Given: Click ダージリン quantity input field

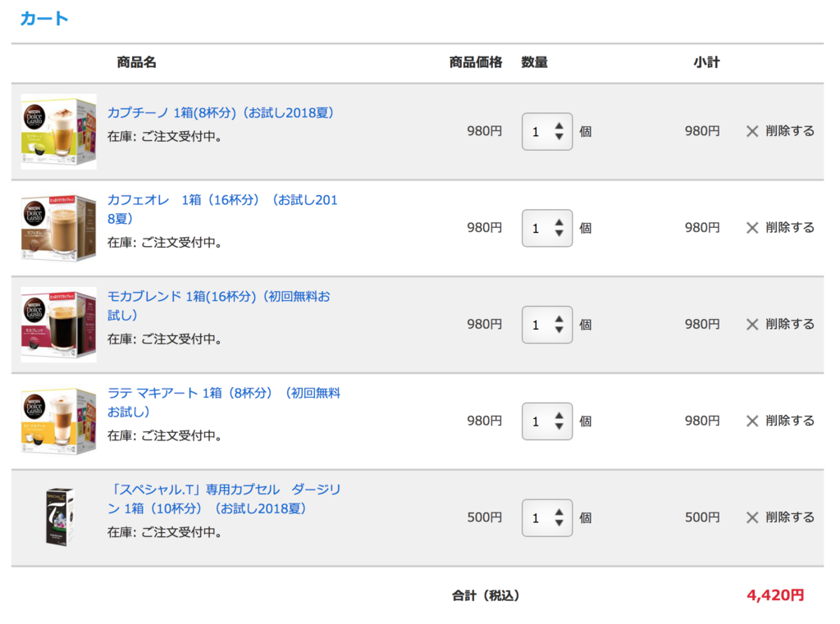Looking at the screenshot, I should point(547,518).
